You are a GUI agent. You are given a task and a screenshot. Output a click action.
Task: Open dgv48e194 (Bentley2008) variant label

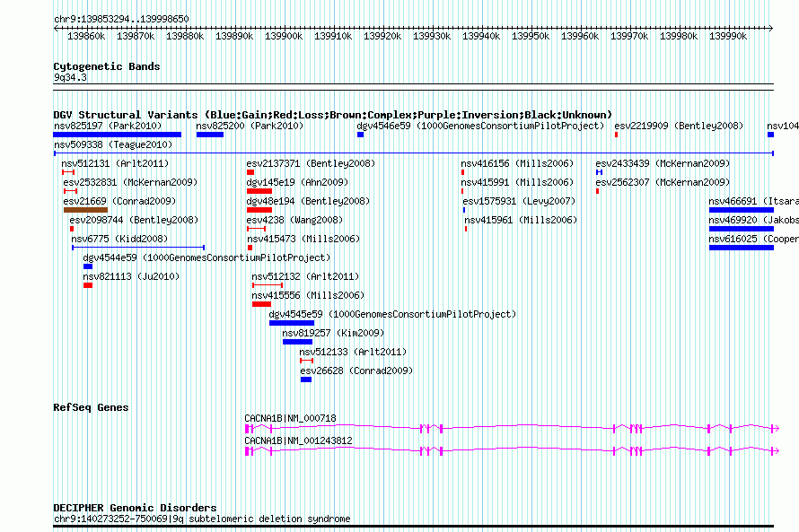coord(308,201)
